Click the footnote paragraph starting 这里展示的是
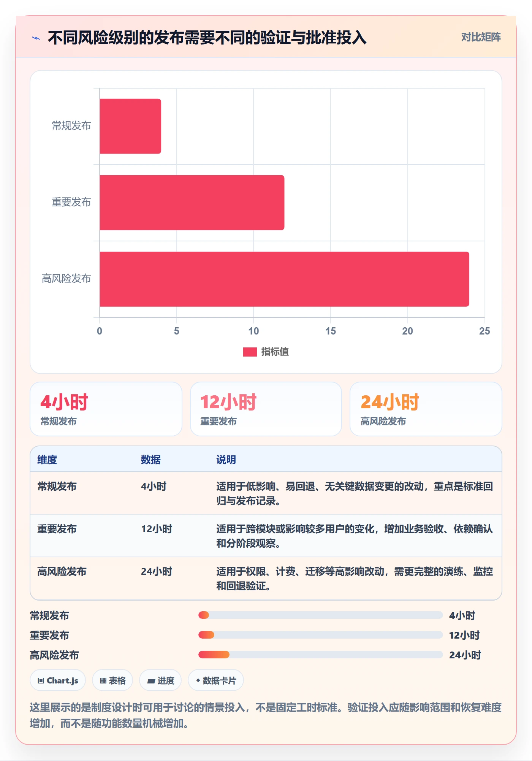Viewport: 532px width, 761px height. coord(266,715)
